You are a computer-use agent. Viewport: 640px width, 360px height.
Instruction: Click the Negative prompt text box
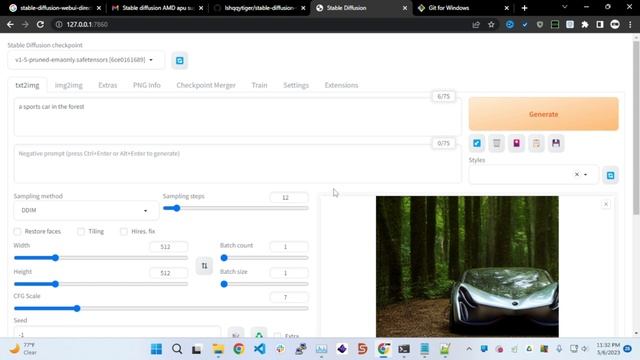[238, 164]
